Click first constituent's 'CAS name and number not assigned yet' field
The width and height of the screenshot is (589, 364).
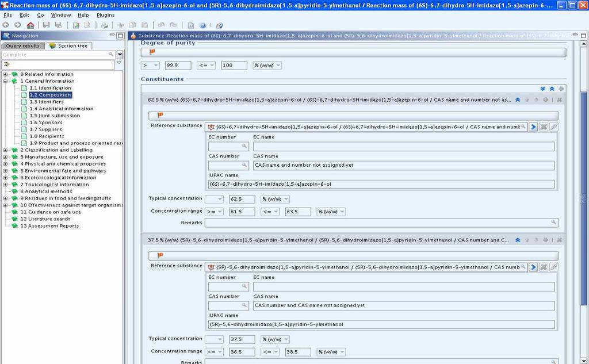point(404,165)
